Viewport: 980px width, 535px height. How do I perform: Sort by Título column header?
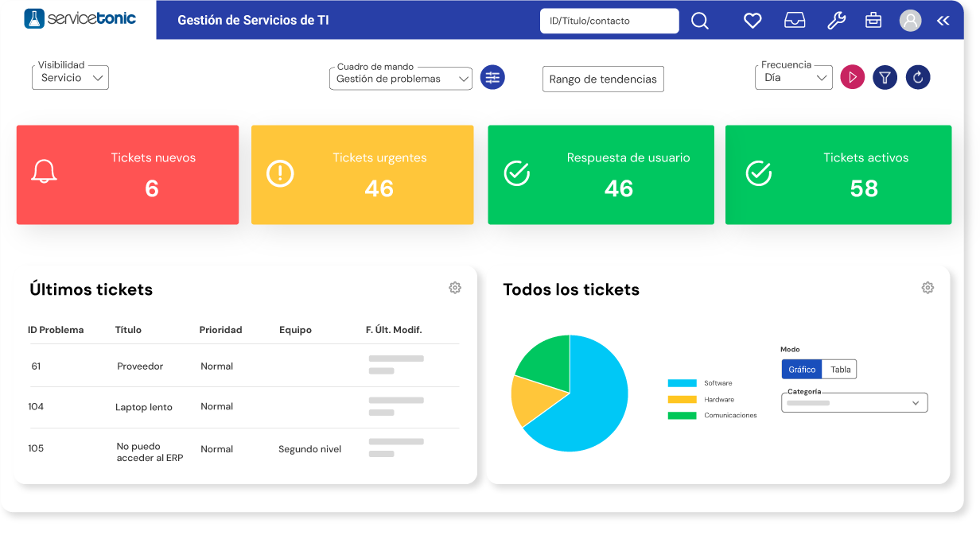128,329
